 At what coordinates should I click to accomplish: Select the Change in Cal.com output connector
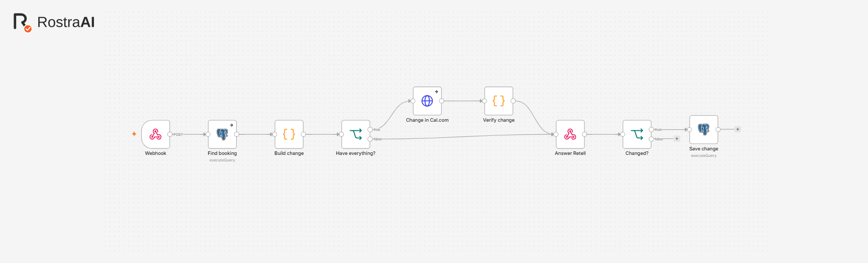tap(441, 101)
